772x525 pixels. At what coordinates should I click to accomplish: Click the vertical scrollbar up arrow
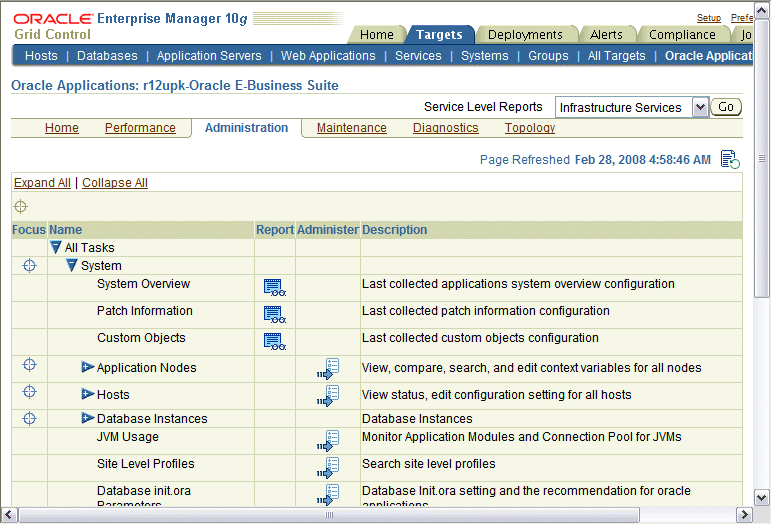tap(761, 10)
